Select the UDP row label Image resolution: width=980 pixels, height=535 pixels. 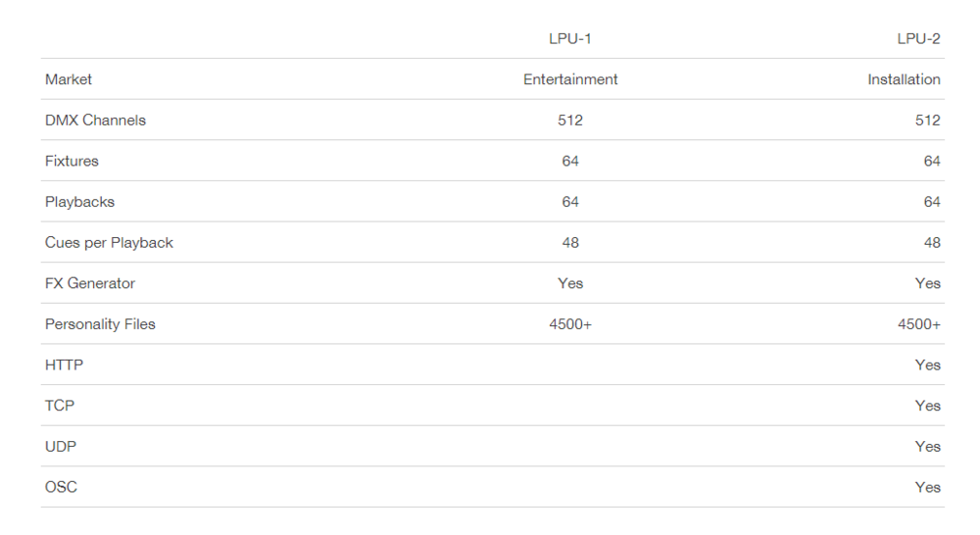61,447
